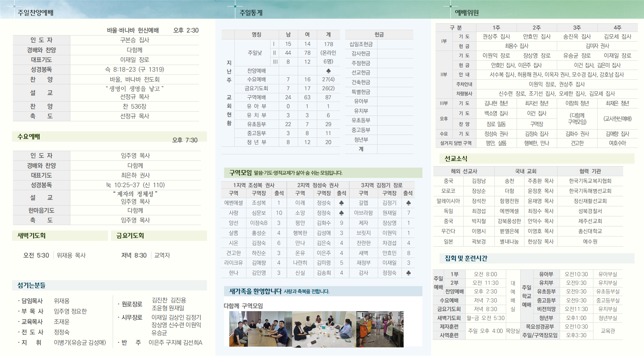The width and height of the screenshot is (644, 356).
Task: Click the 새가족을 환영합니다 banner
Action: pyautogui.click(x=323, y=291)
